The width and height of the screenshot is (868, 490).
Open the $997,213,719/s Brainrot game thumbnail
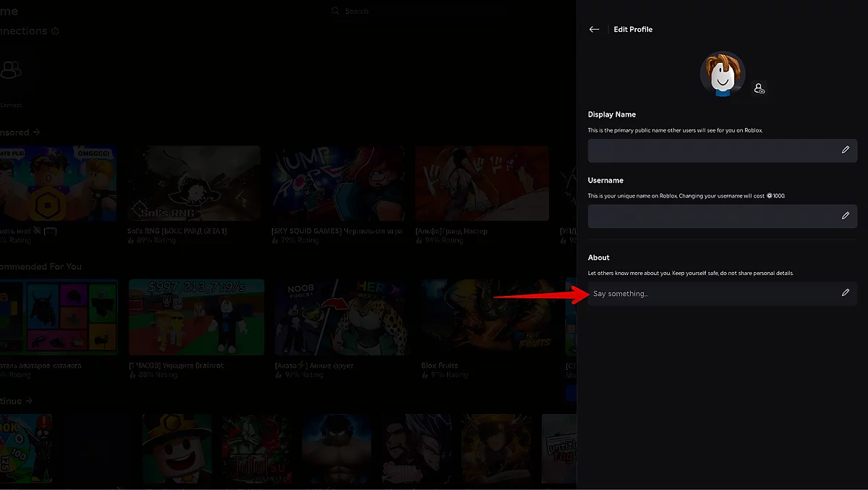196,317
